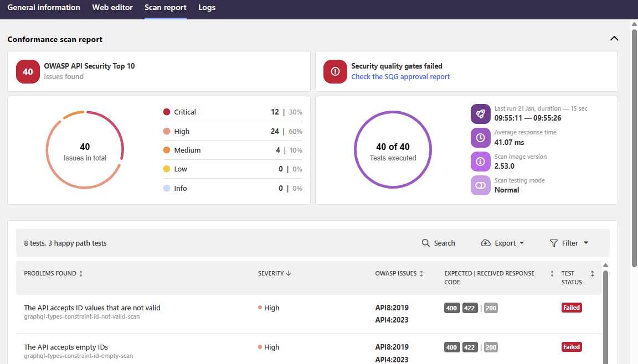The width and height of the screenshot is (638, 364).
Task: Click the magnifying glass Search icon
Action: tap(425, 243)
